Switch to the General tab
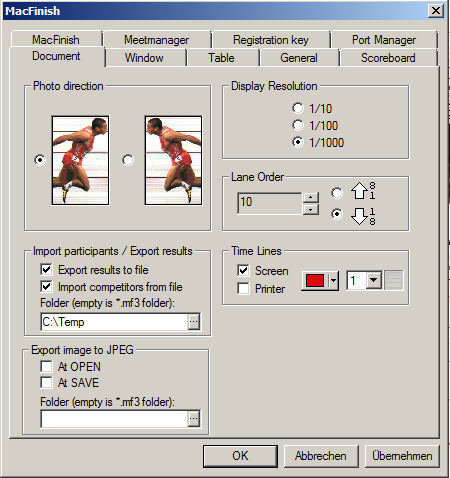Screen dimensions: 450x478 click(x=299, y=58)
